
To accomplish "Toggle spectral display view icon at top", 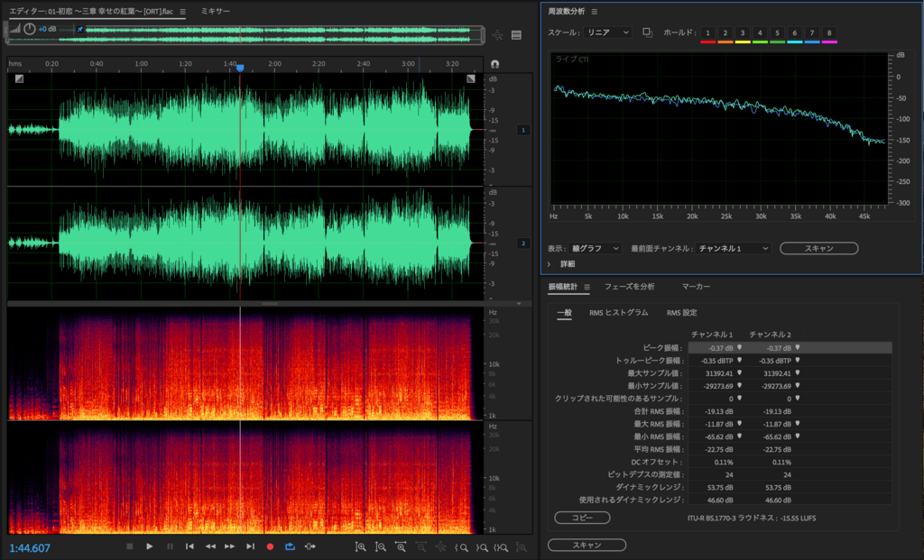I will pyautogui.click(x=516, y=35).
